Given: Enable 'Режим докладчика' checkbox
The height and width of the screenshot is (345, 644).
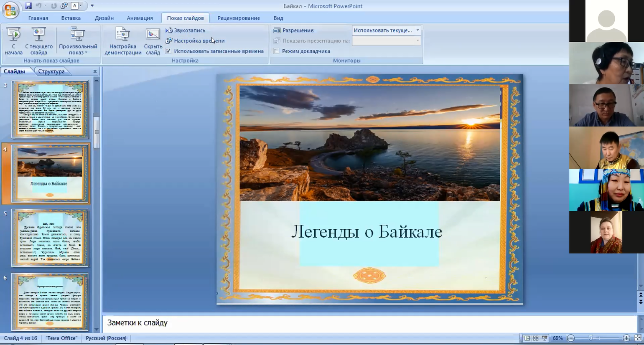Looking at the screenshot, I should point(276,51).
